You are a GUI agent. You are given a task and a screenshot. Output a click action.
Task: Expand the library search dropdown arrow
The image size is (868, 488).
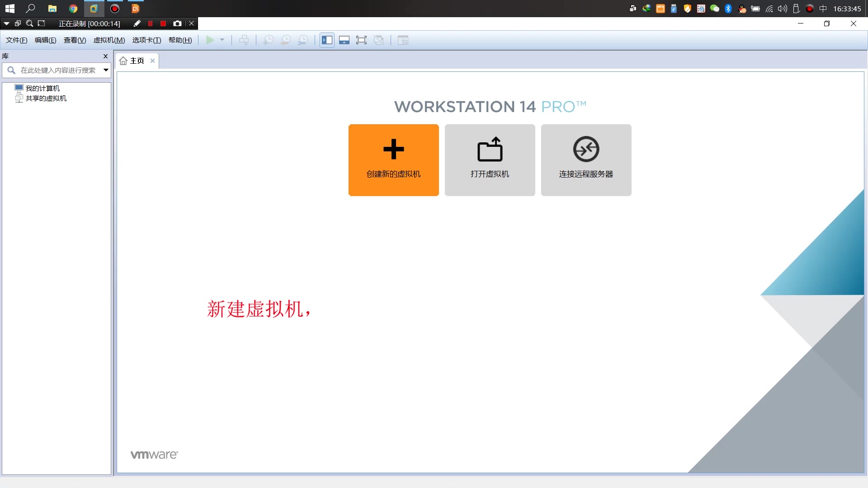click(106, 70)
